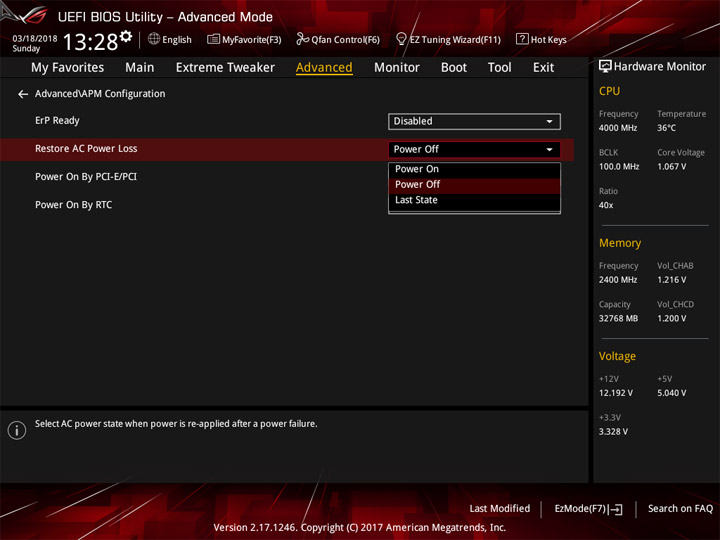Collapse the Restore AC Power Loss dropdown
Viewport: 720px width, 540px height.
474,149
